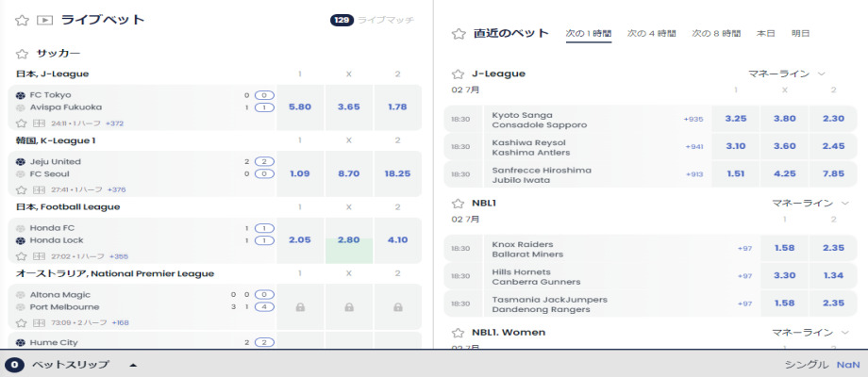
Task: Open +97 markets for Knox Raiders
Action: coord(745,248)
